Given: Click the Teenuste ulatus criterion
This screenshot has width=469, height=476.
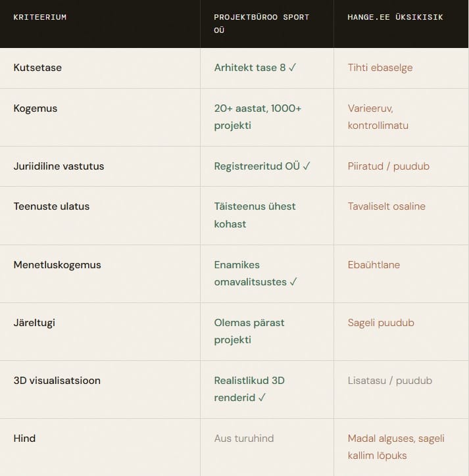Looking at the screenshot, I should (51, 206).
